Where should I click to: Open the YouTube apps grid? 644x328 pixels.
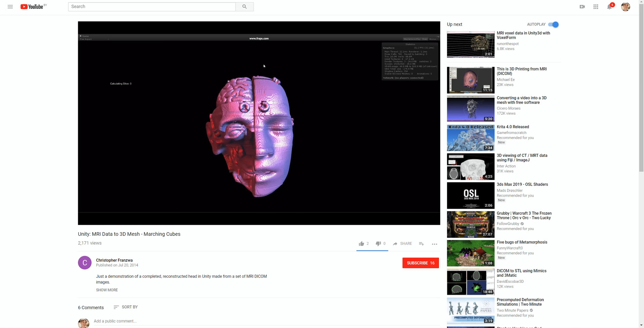[x=596, y=7]
